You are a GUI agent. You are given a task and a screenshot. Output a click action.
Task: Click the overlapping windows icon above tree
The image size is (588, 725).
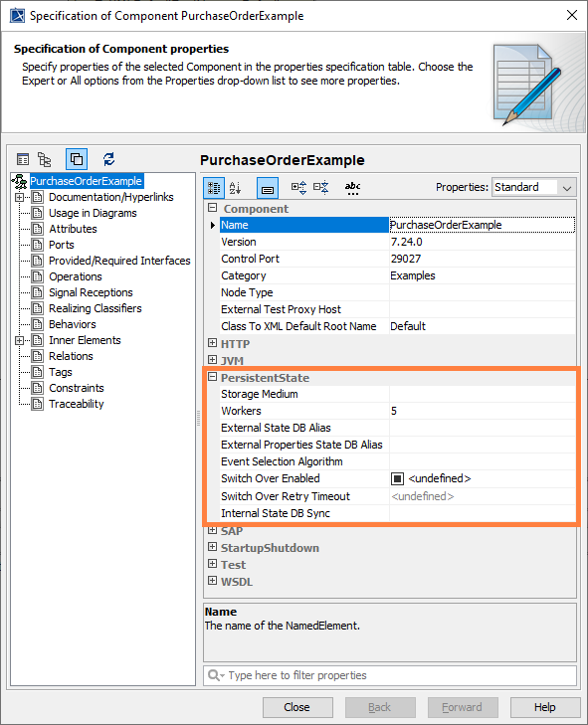tap(77, 159)
